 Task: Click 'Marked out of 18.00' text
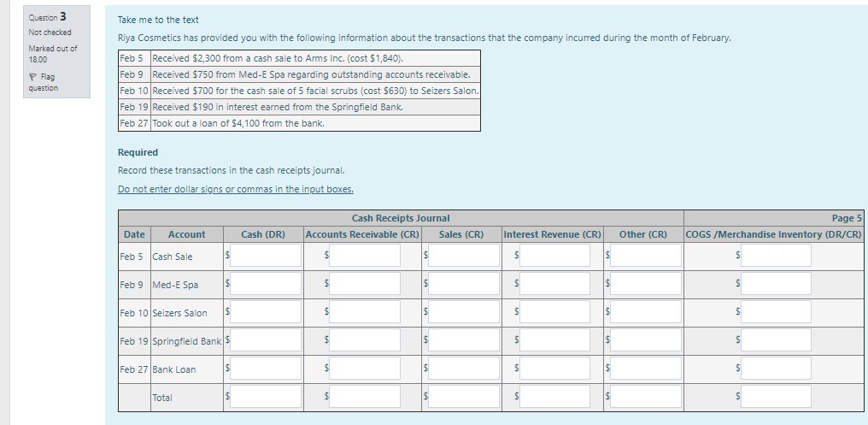(53, 54)
